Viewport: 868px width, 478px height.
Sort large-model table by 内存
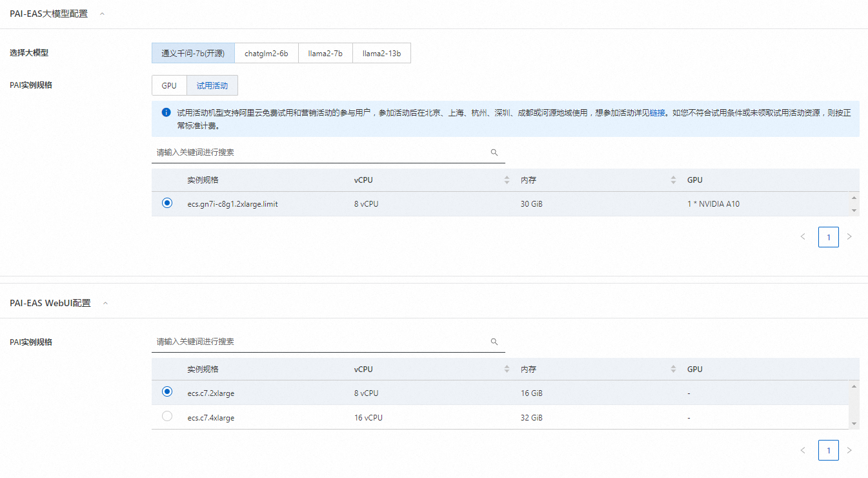point(674,180)
